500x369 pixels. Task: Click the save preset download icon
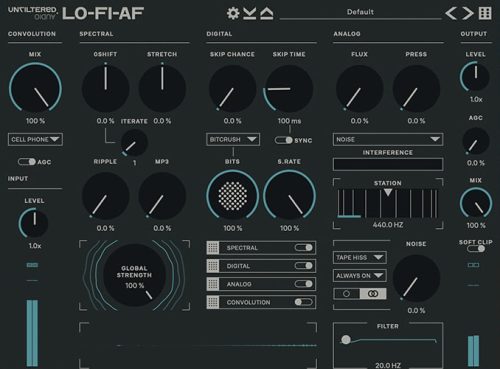click(249, 13)
